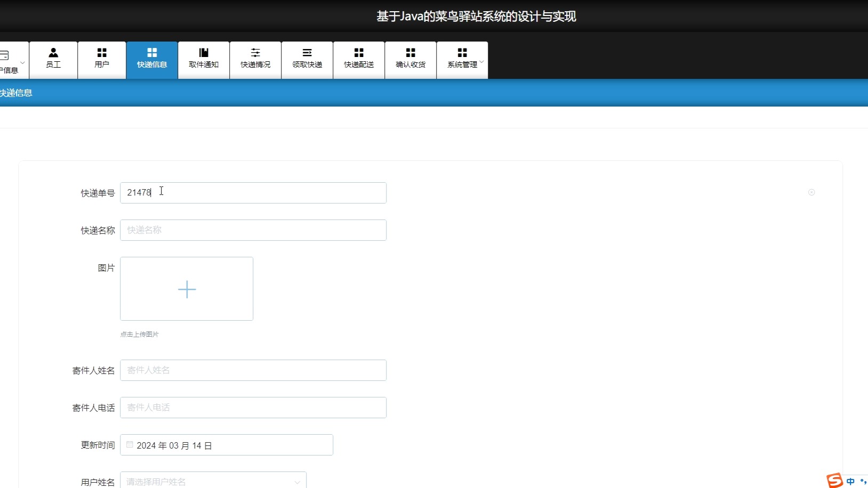Click the 领取快递 list icon
868x488 pixels.
click(307, 52)
